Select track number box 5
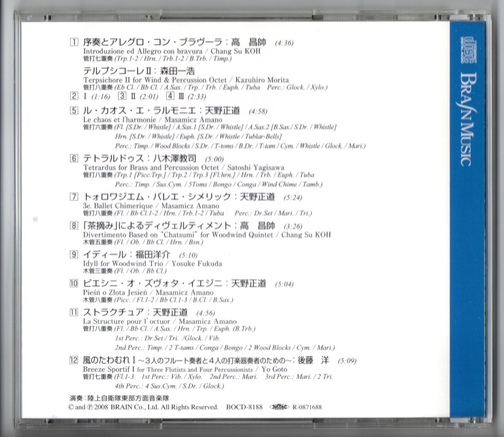The image size is (504, 437). point(73,110)
